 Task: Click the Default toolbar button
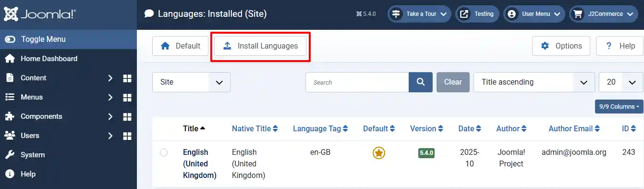180,46
